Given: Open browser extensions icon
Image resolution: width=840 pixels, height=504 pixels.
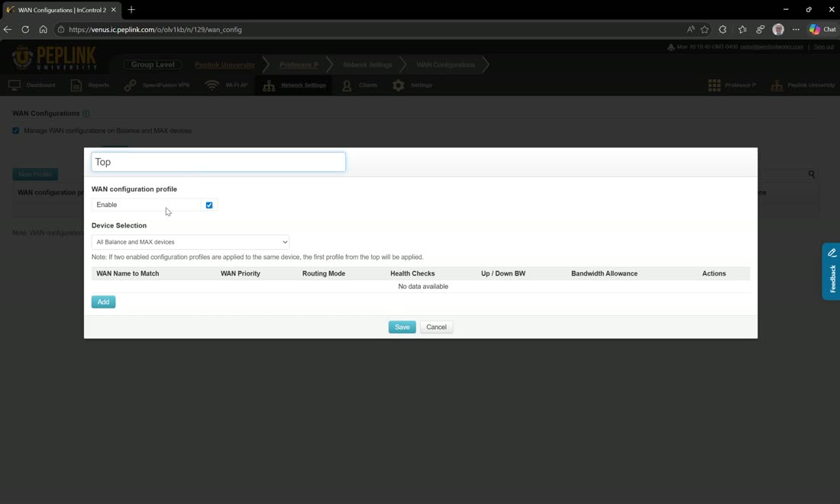Looking at the screenshot, I should (x=722, y=30).
